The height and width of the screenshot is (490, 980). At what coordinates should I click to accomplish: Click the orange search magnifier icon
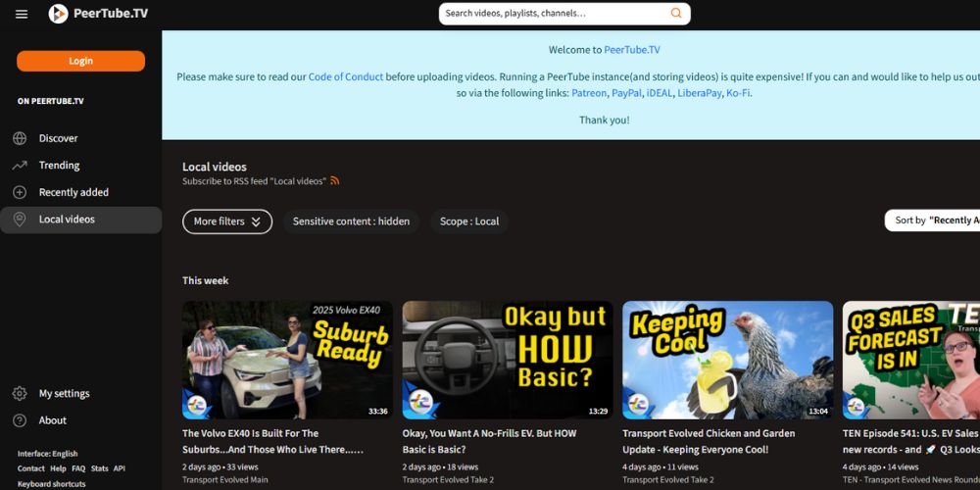(676, 13)
